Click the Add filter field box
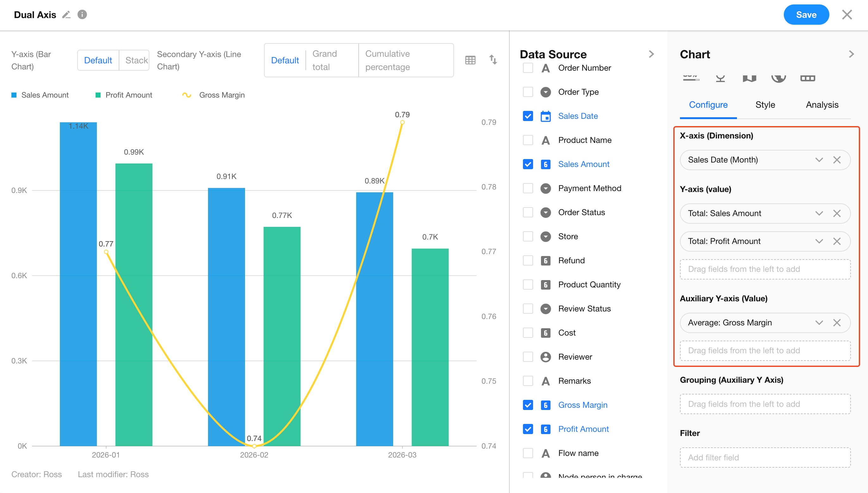Screen dimensions: 868x493 click(x=765, y=458)
